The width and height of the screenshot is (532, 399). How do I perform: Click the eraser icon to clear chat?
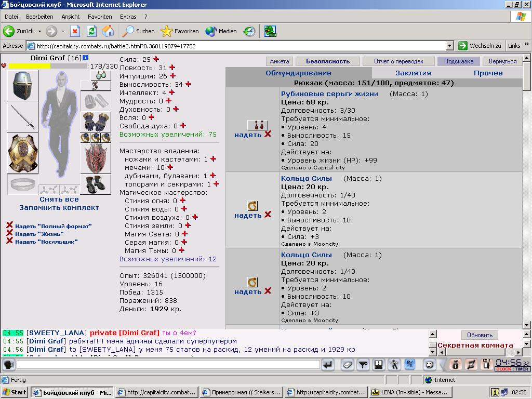pos(348,365)
